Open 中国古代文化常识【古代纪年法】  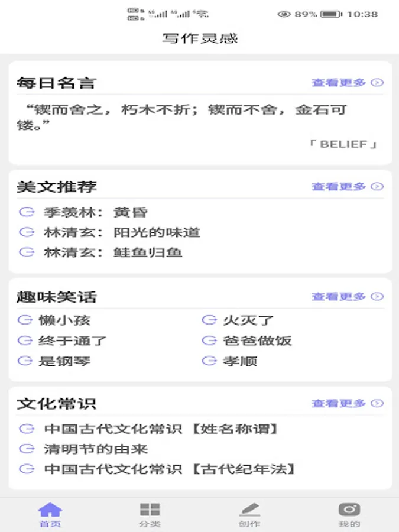coord(169,469)
